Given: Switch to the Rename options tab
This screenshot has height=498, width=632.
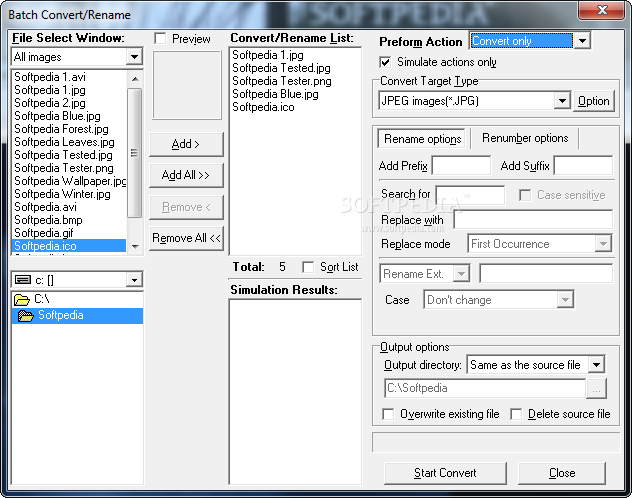Looking at the screenshot, I should point(422,139).
